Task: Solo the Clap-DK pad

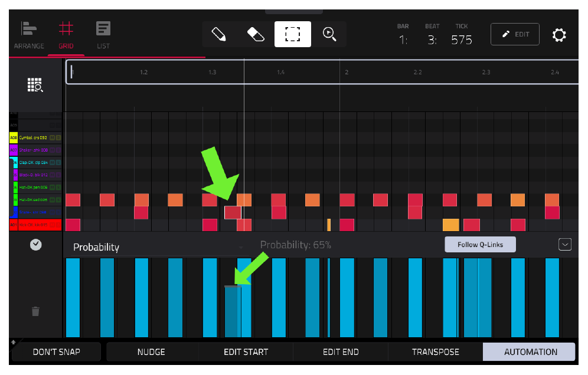Action: [58, 162]
